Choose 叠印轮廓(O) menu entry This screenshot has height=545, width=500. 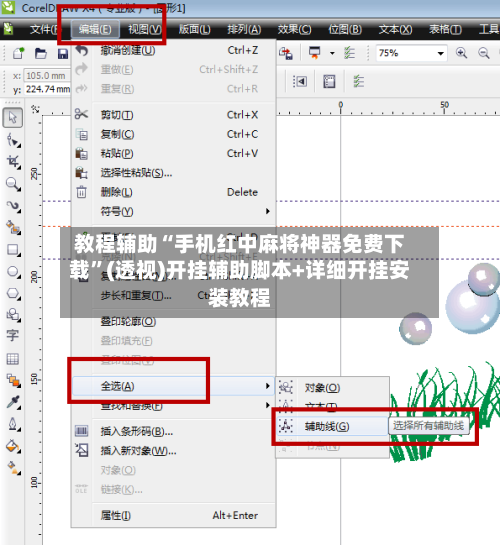[174, 322]
